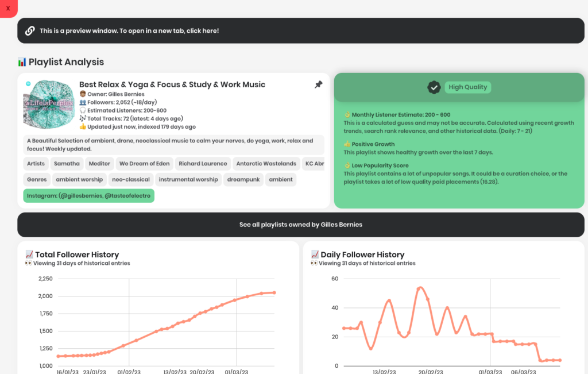This screenshot has width=588, height=374.
Task: Select the neo-classical genre tag
Action: click(131, 179)
